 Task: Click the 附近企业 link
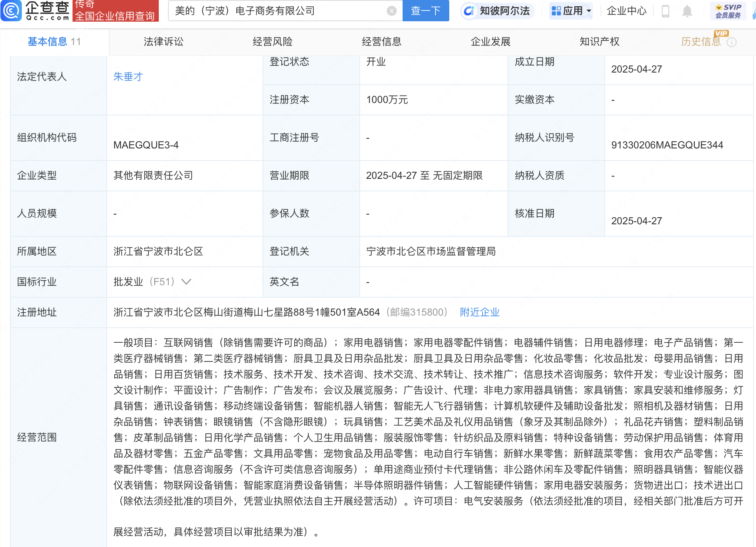click(480, 312)
